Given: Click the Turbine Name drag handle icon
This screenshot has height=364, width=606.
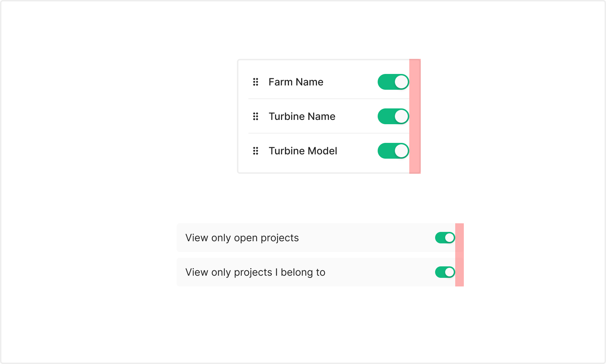Looking at the screenshot, I should pos(256,117).
